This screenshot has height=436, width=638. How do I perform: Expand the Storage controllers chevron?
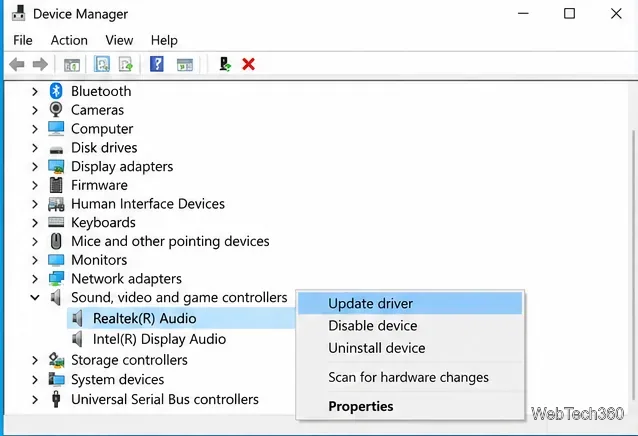pos(35,360)
